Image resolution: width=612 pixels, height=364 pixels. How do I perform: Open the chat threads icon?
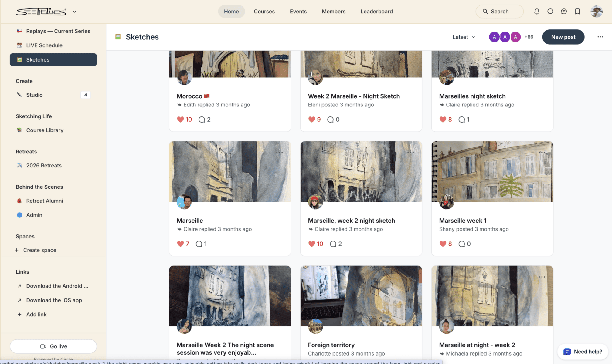point(564,12)
